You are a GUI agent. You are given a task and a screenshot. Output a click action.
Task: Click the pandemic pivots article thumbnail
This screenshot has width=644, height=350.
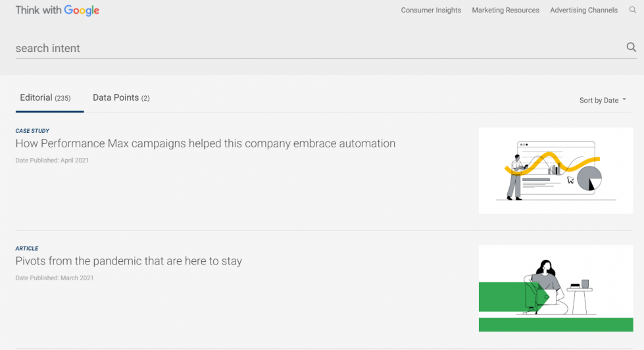click(x=556, y=288)
